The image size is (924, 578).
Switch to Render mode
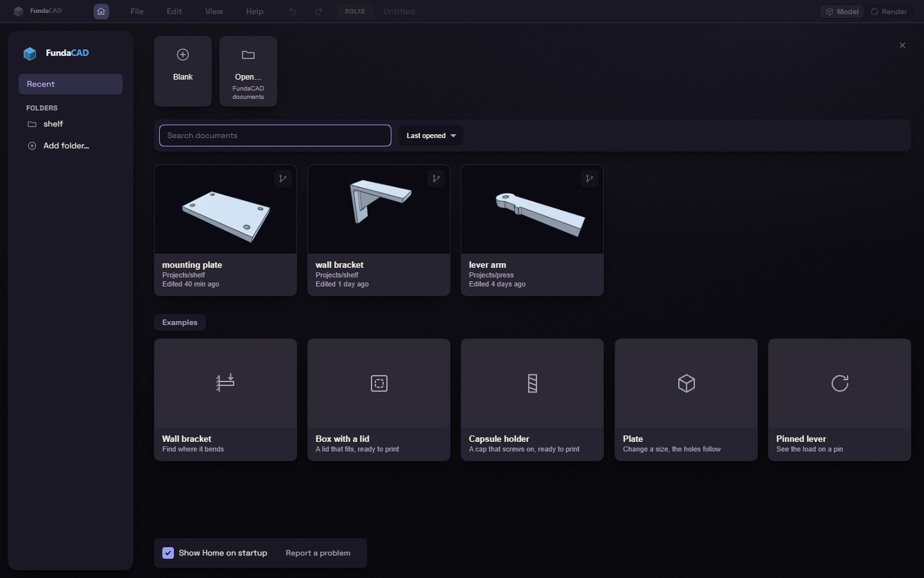coord(889,12)
